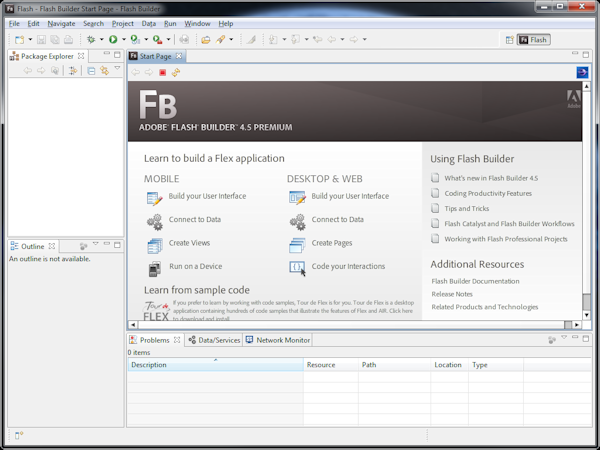600x450 pixels.
Task: Click Desktop & Web Connect to Data gear icon
Action: [x=297, y=220]
